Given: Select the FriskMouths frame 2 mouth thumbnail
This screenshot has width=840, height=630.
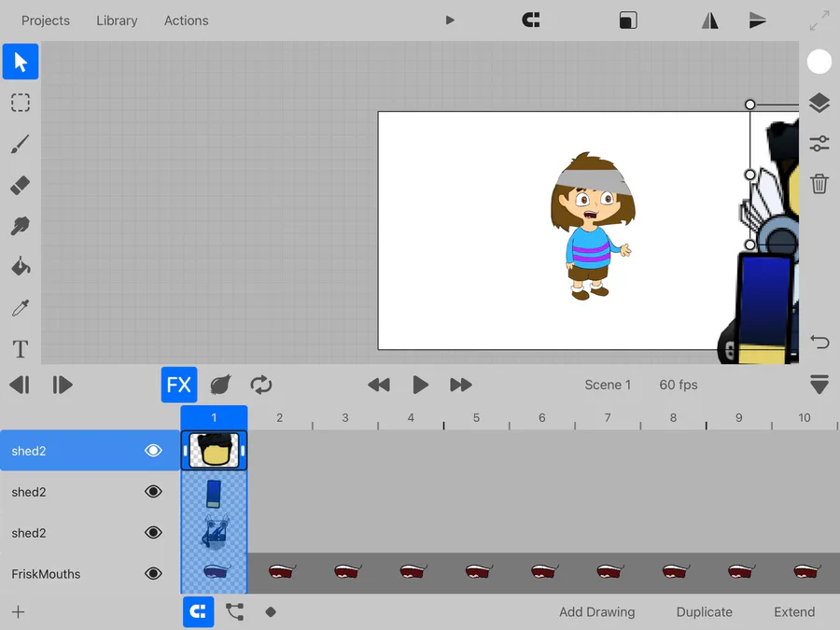Looking at the screenshot, I should click(x=281, y=572).
